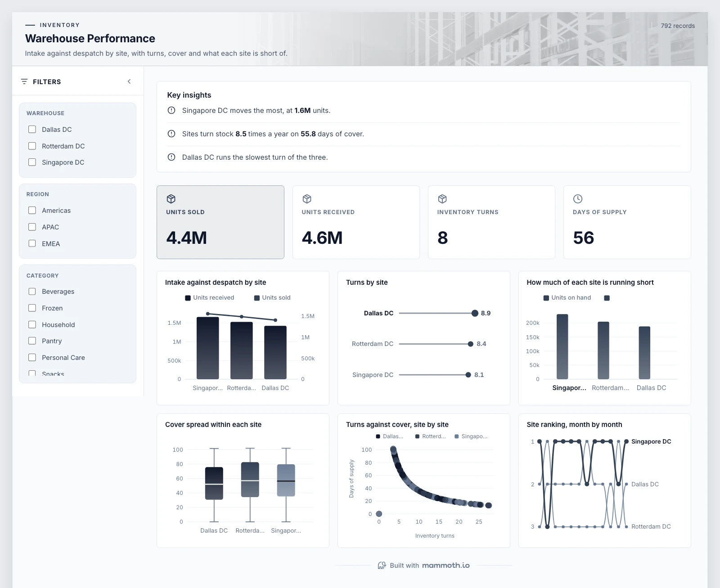Click the Dallas DC box in cover spread chart
720x588 pixels.
click(214, 483)
